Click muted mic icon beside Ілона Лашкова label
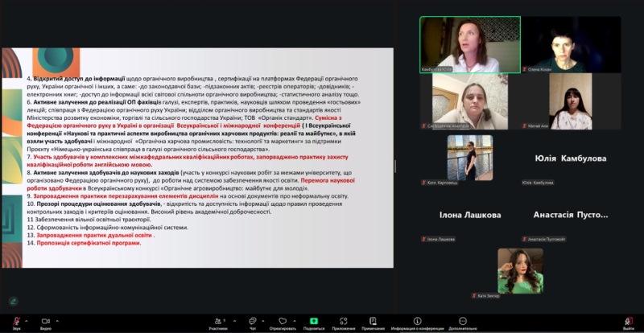644x333 pixels. coord(423,239)
